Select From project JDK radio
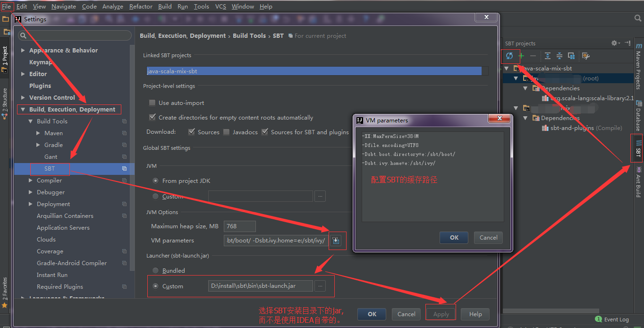 click(156, 181)
